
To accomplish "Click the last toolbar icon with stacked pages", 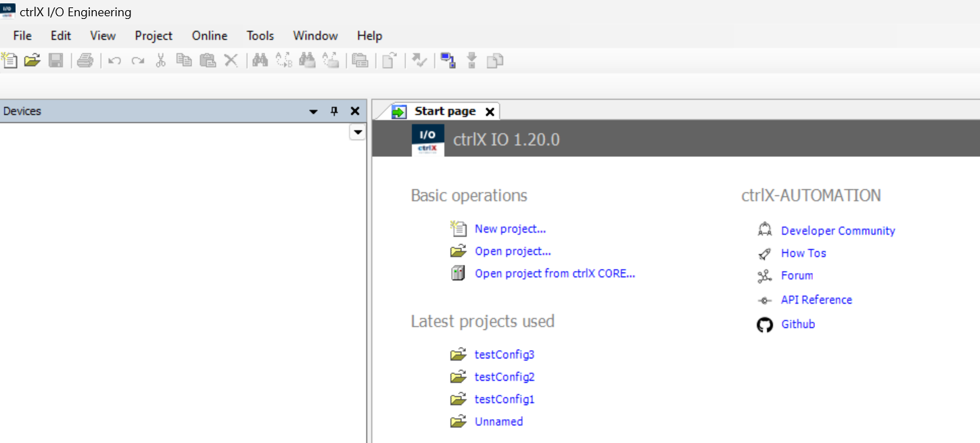I will pyautogui.click(x=495, y=60).
